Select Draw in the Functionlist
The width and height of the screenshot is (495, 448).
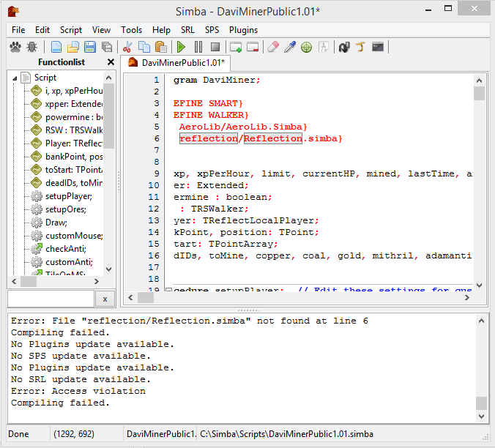(x=56, y=223)
